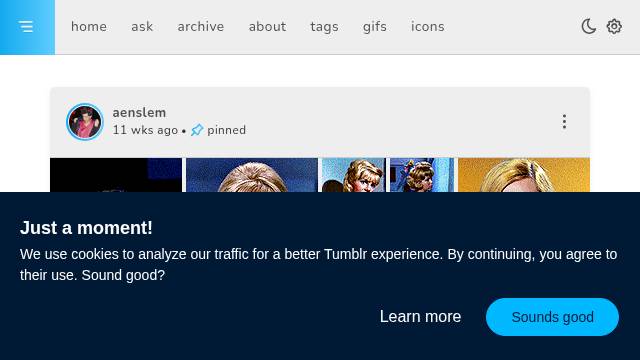Screen dimensions: 640x360
Task: Open the gifs page
Action: coord(375,27)
